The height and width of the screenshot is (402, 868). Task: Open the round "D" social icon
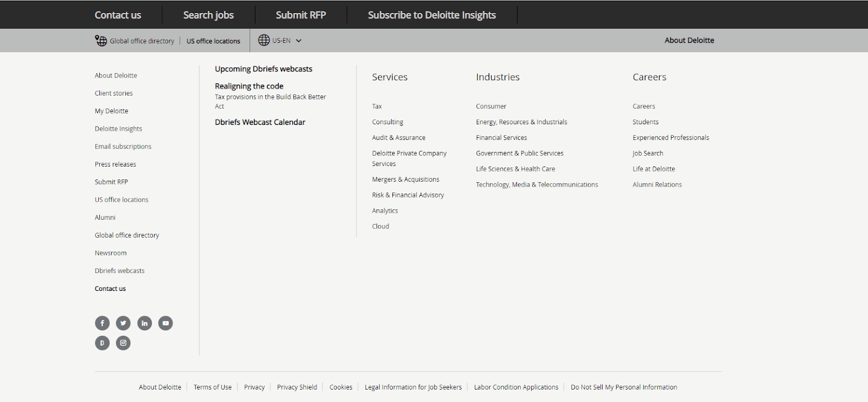click(x=102, y=343)
